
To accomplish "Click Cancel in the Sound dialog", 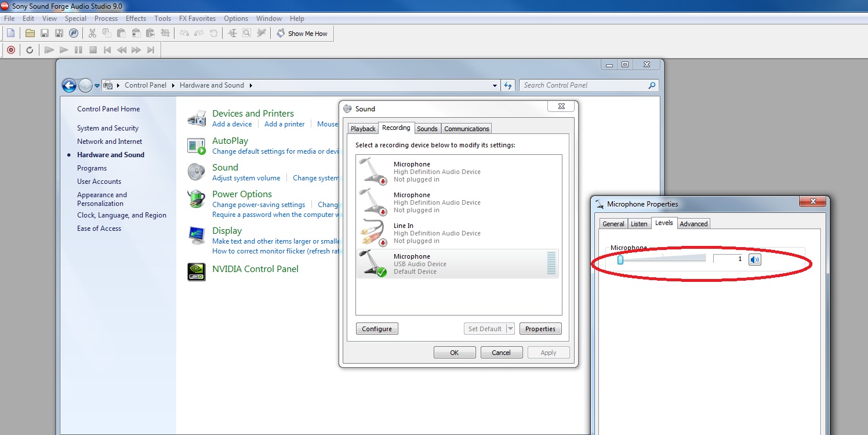I will (502, 353).
